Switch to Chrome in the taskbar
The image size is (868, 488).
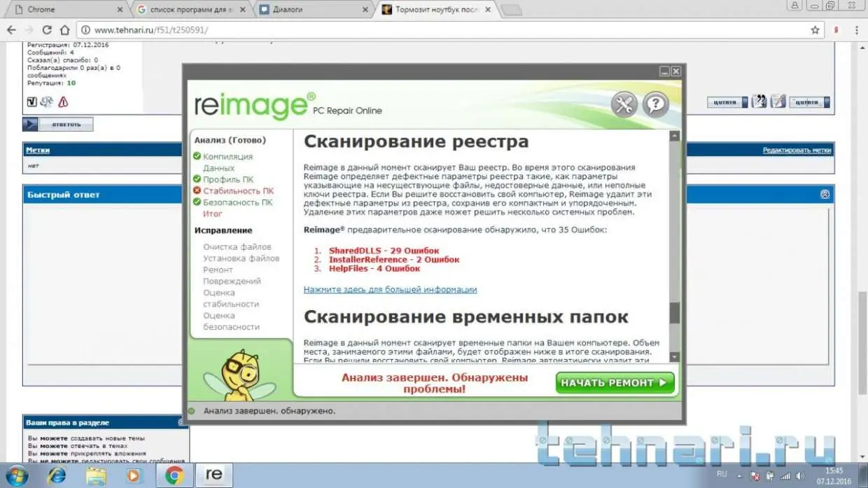click(x=174, y=475)
